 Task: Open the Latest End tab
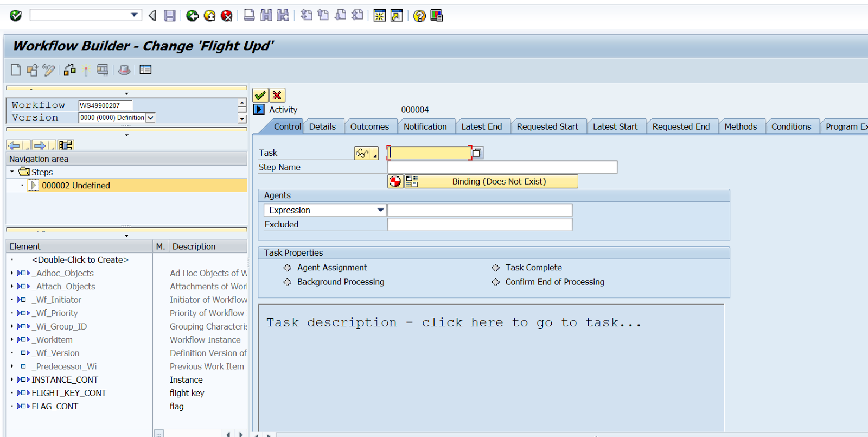pyautogui.click(x=481, y=126)
